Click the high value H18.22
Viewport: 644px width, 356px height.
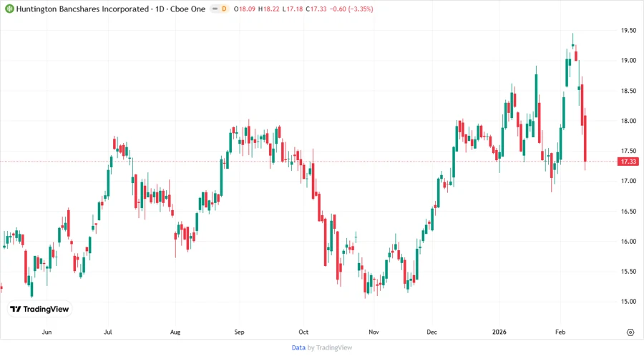(269, 9)
